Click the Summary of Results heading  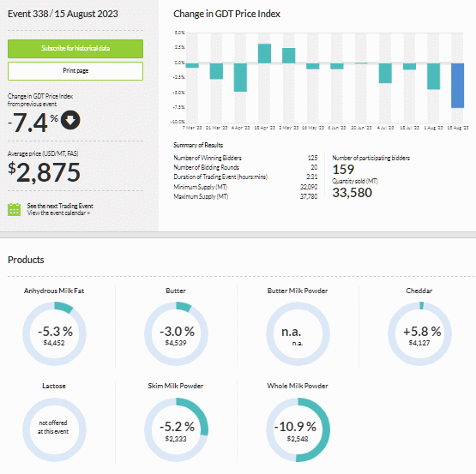198,145
